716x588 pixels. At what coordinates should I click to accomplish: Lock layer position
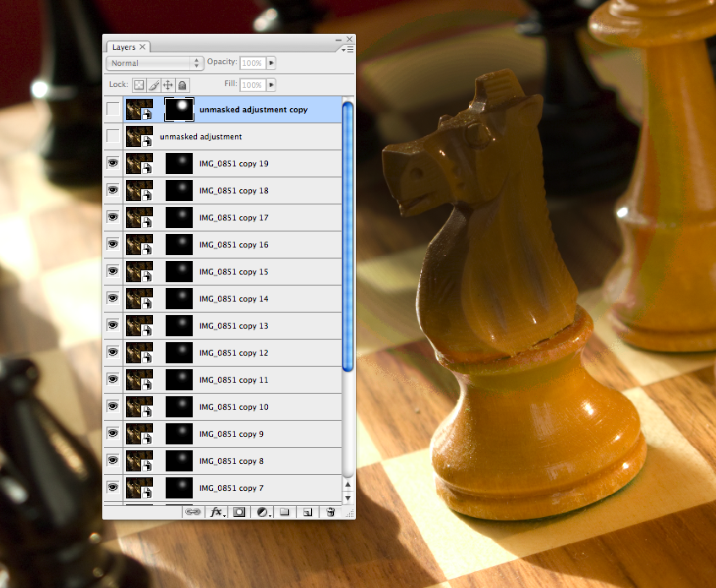(167, 85)
